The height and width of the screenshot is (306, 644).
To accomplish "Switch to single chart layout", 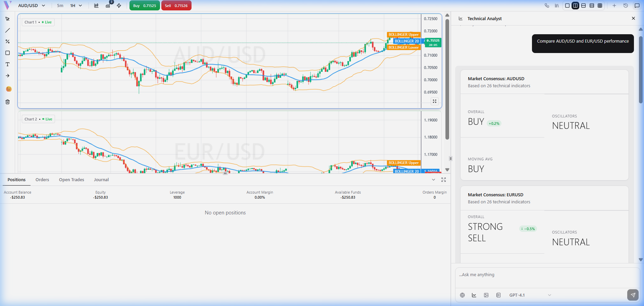I will (567, 6).
